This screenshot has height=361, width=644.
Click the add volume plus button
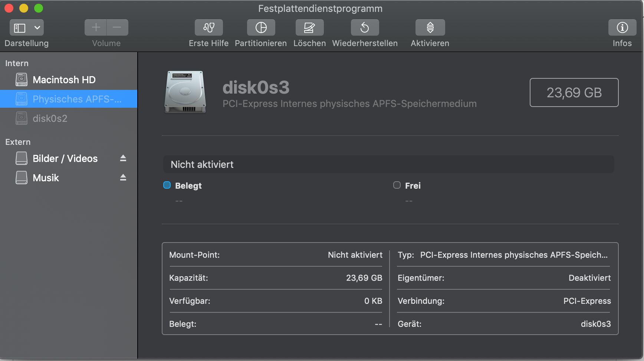tap(96, 27)
